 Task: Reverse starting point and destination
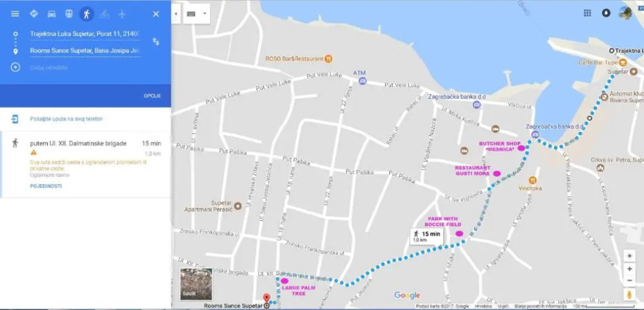tap(156, 42)
